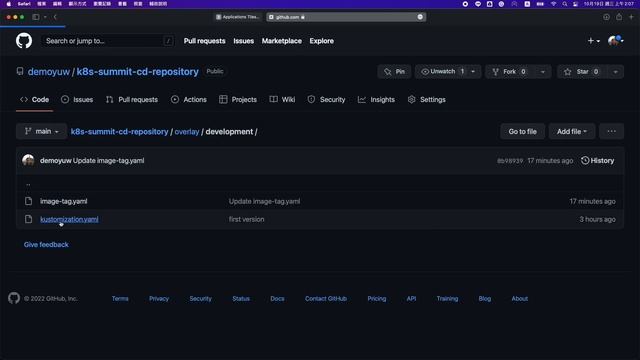
Task: Click the Unwatch button
Action: (442, 71)
